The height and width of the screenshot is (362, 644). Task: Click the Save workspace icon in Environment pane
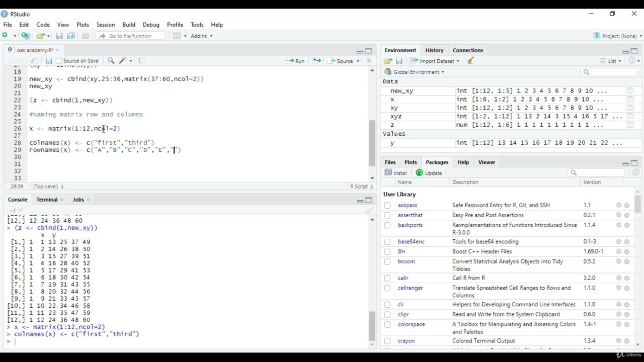pyautogui.click(x=399, y=61)
